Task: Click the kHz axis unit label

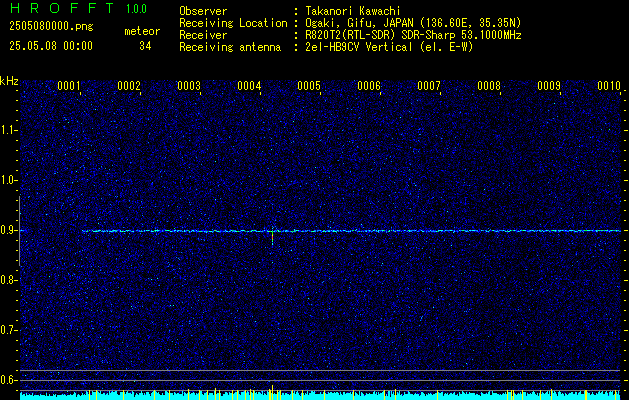Action: (x=9, y=81)
